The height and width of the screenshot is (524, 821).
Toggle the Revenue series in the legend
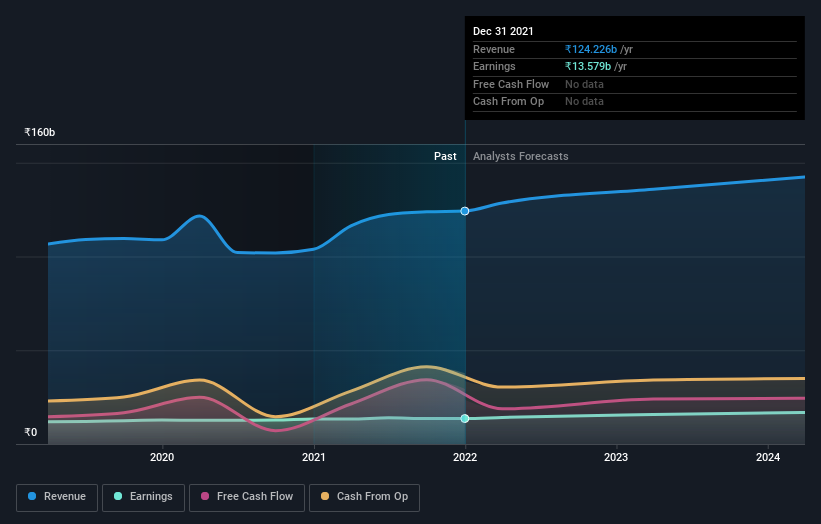tap(57, 497)
